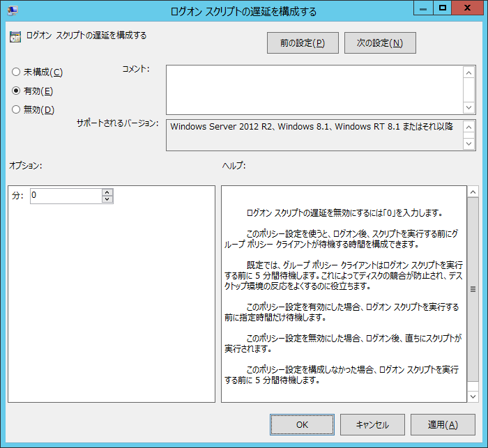Select the 未構成 radio button
The height and width of the screenshot is (448, 488).
coord(16,72)
